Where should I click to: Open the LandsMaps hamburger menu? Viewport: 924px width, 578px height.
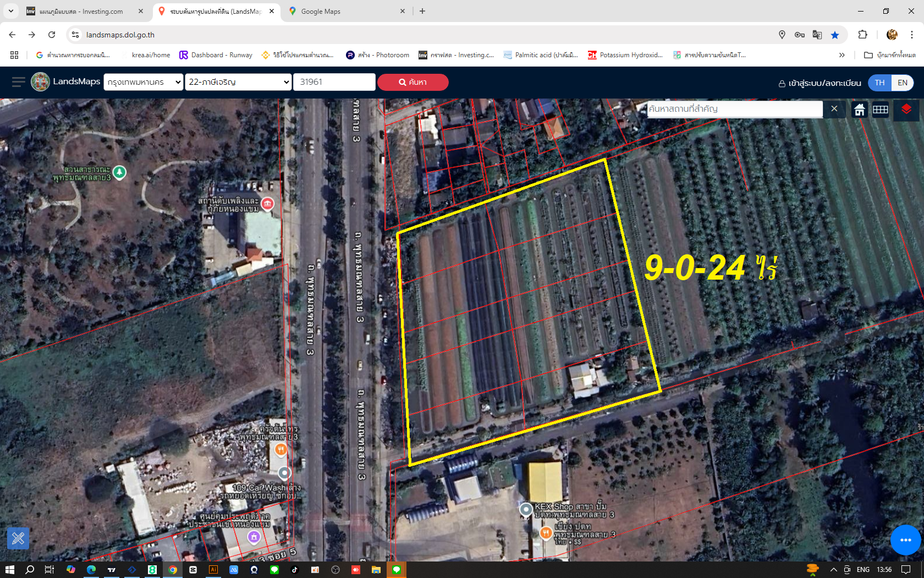tap(18, 82)
